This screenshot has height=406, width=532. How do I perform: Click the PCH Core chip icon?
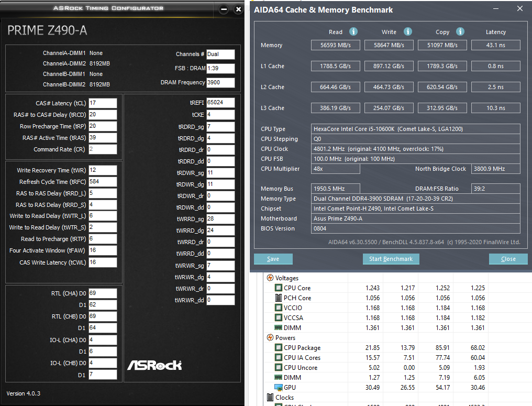[x=278, y=298]
